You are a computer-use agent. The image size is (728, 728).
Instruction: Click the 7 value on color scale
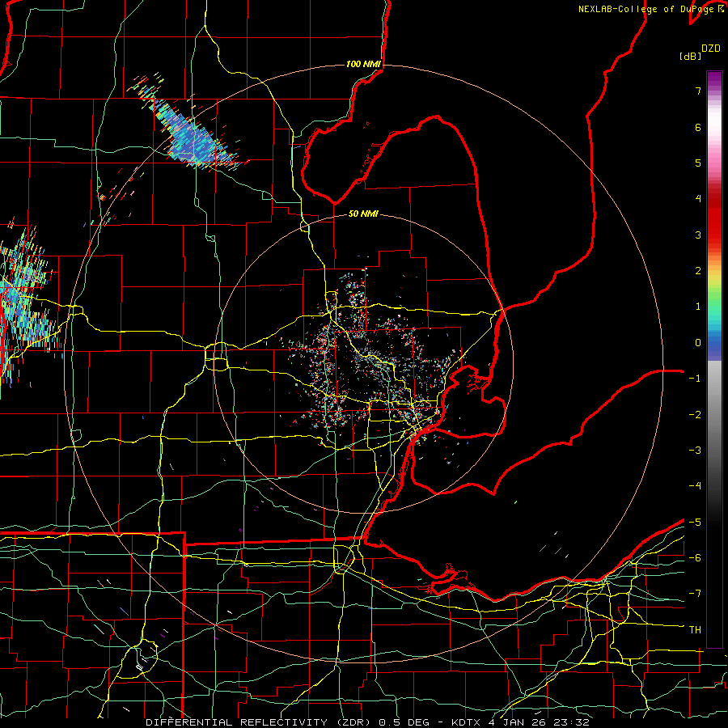(x=698, y=91)
